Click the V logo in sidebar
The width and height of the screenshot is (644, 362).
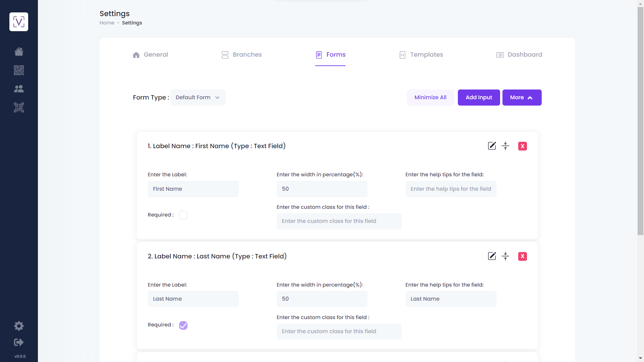point(19,22)
